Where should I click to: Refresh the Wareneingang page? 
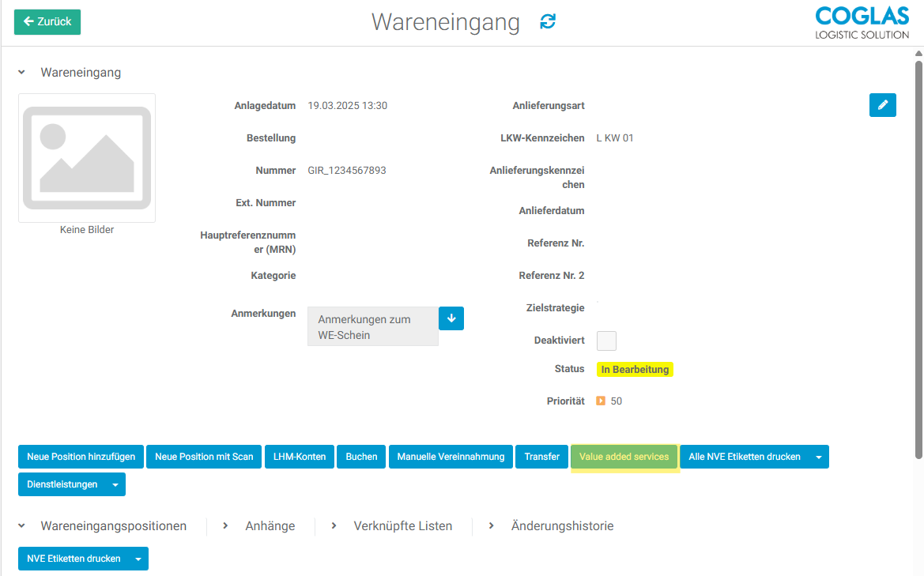(548, 21)
